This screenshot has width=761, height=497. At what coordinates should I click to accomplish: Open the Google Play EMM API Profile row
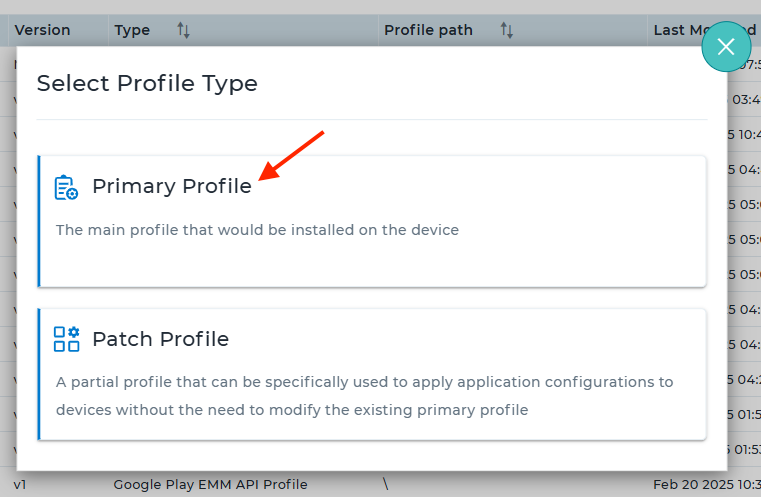click(210, 485)
